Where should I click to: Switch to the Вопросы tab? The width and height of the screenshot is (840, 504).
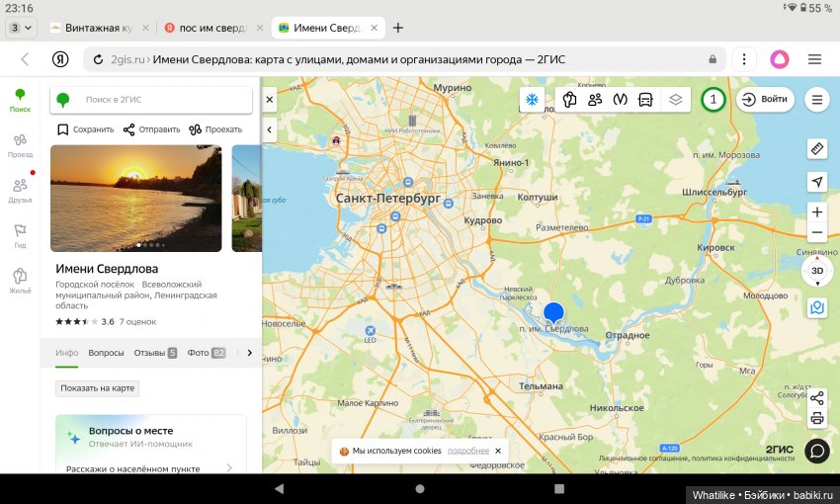[106, 353]
